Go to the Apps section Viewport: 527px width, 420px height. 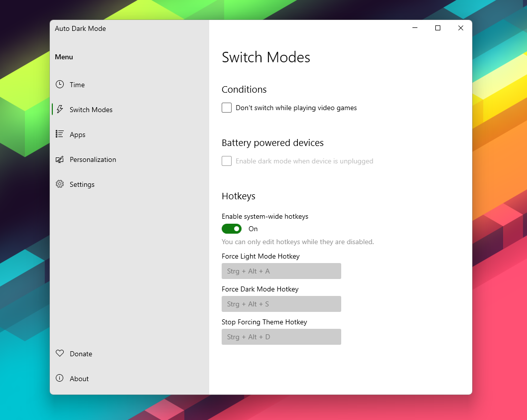[x=130, y=135]
